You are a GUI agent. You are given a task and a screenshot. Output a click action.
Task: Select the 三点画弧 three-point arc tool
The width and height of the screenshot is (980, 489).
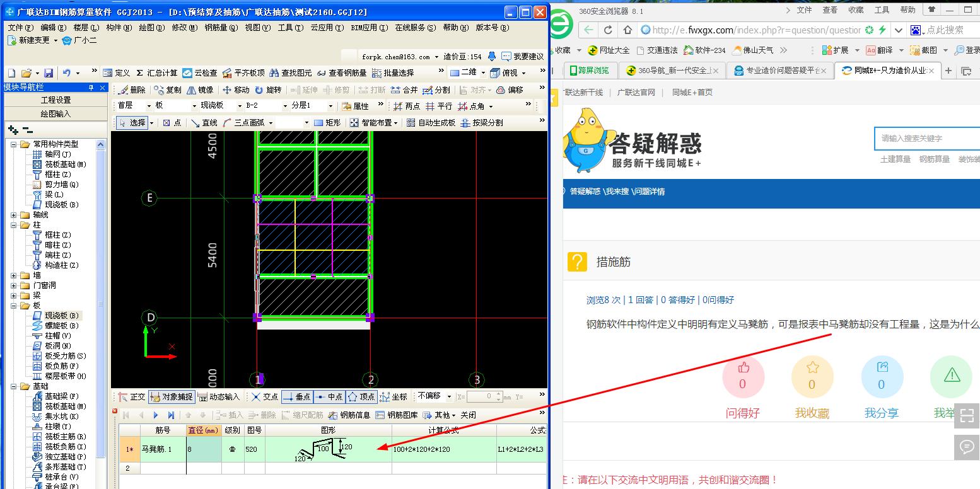248,123
